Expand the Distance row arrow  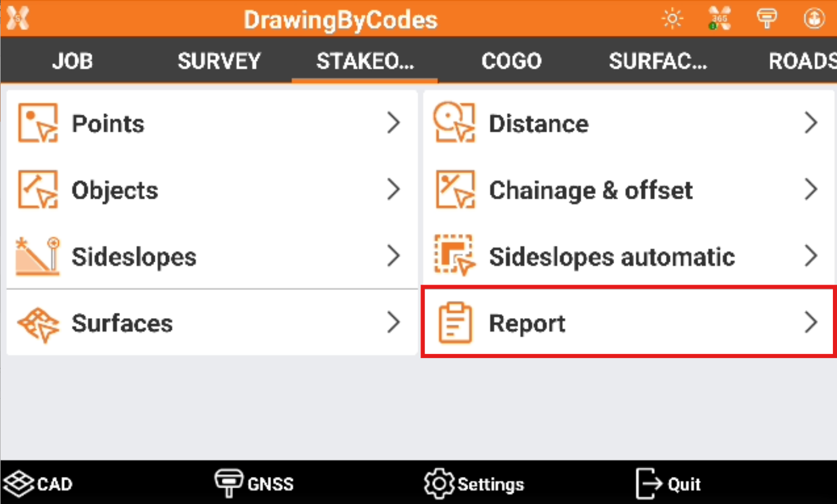click(811, 123)
